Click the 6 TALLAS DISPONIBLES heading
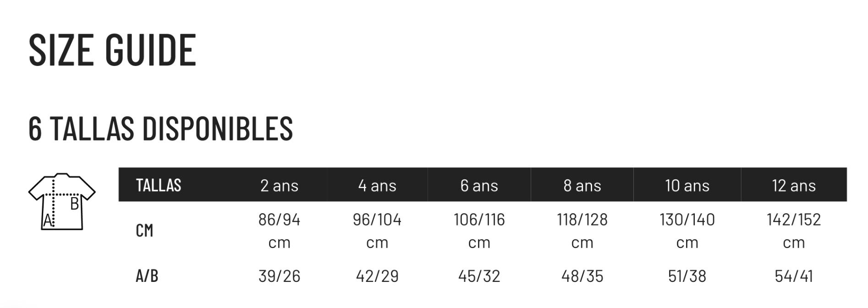Viewport: 868px width, 308px height. [160, 128]
